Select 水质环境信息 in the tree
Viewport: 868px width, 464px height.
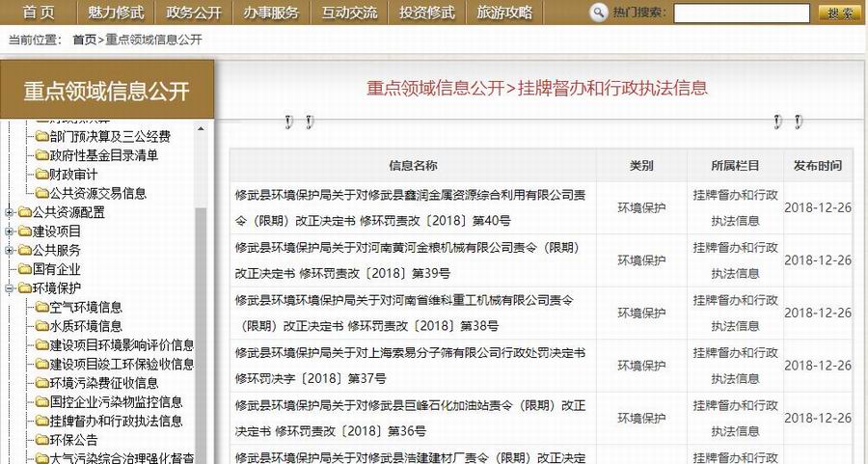point(86,326)
